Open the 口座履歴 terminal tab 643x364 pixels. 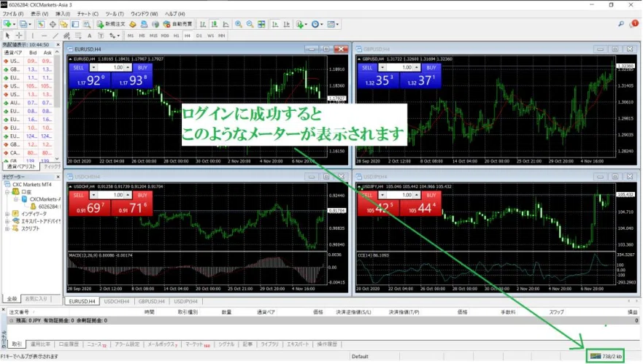69,344
